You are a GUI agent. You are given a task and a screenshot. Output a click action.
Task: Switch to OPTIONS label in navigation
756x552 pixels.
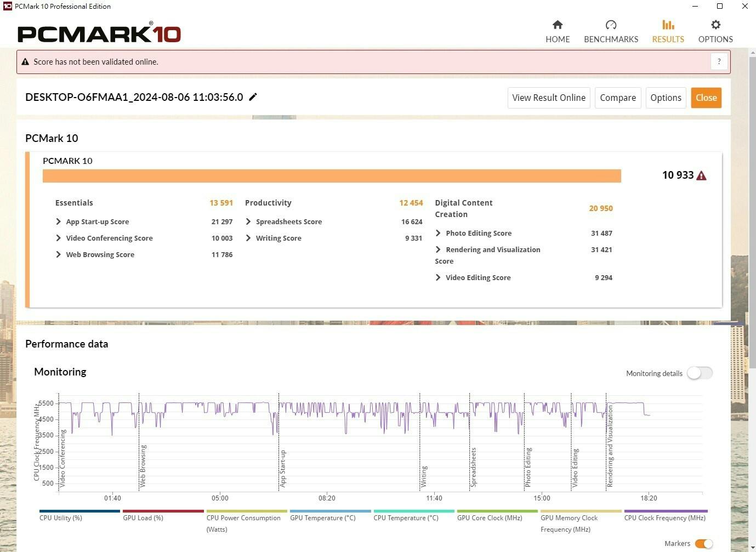715,39
